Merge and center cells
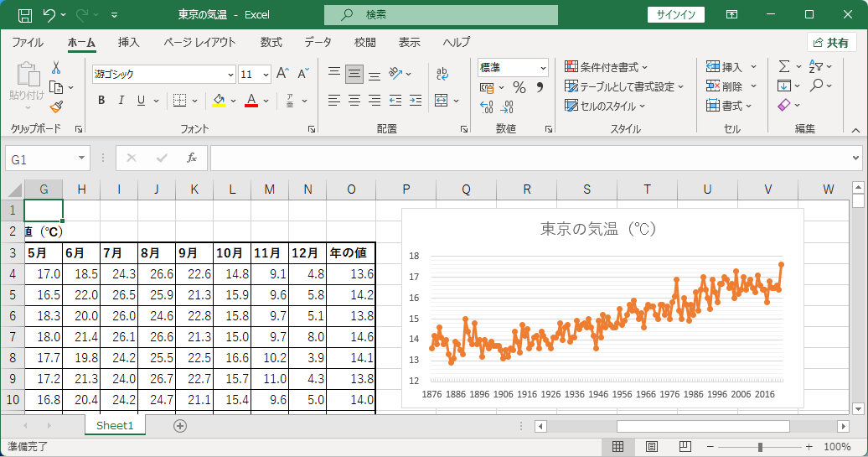The height and width of the screenshot is (457, 868). tap(442, 101)
